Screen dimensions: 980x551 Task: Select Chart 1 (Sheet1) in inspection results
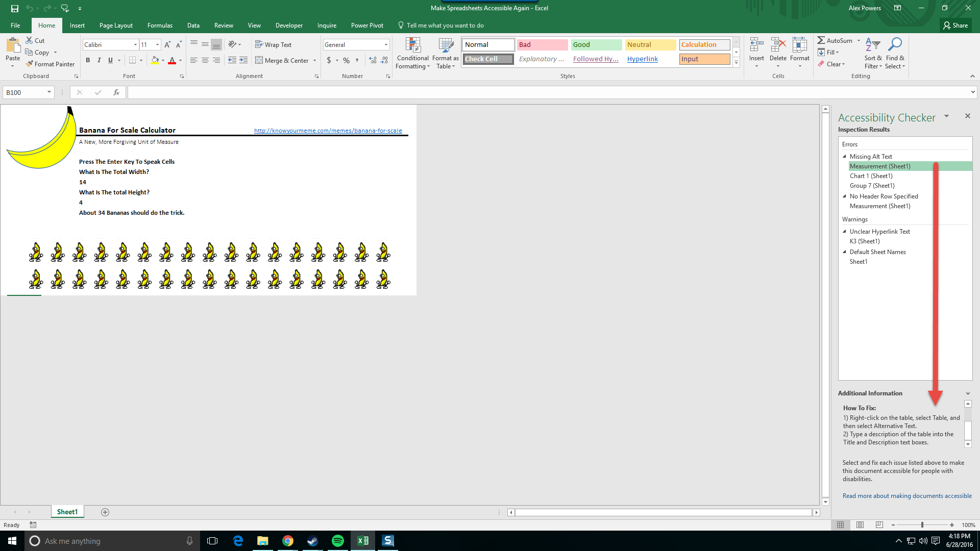click(x=871, y=176)
